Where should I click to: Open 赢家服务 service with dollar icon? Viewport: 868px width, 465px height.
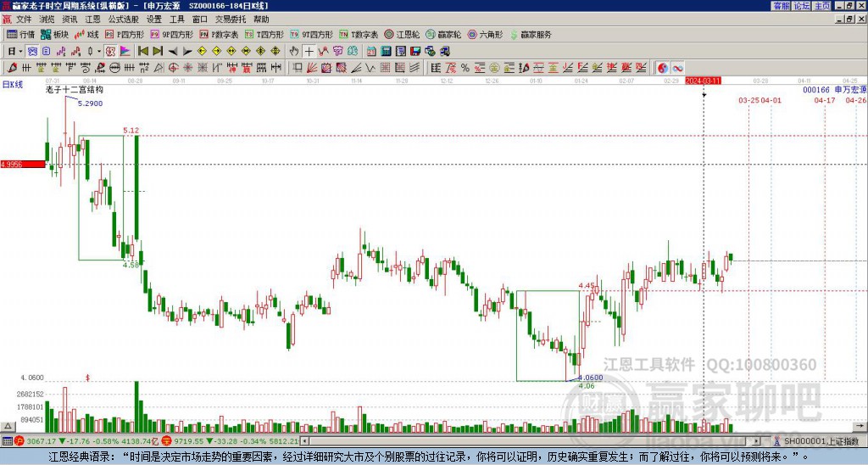tap(531, 34)
